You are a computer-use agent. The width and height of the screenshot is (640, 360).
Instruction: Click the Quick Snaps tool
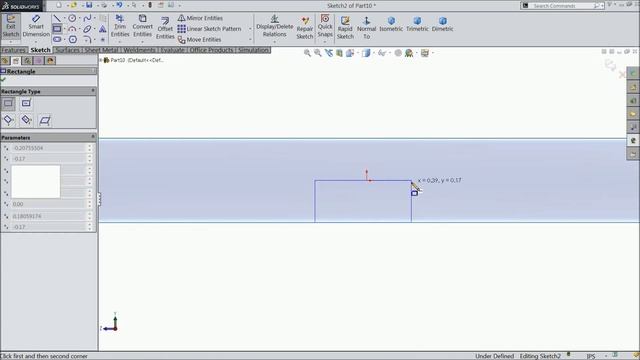point(325,25)
